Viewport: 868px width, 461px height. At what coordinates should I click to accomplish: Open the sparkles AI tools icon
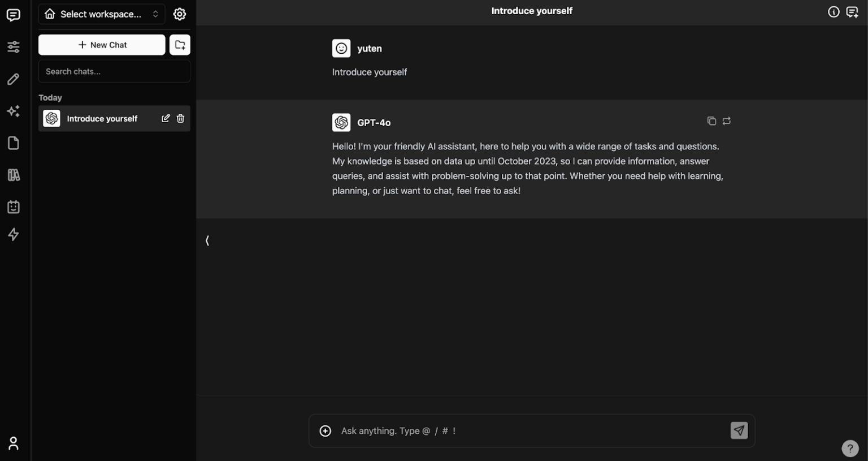click(13, 111)
